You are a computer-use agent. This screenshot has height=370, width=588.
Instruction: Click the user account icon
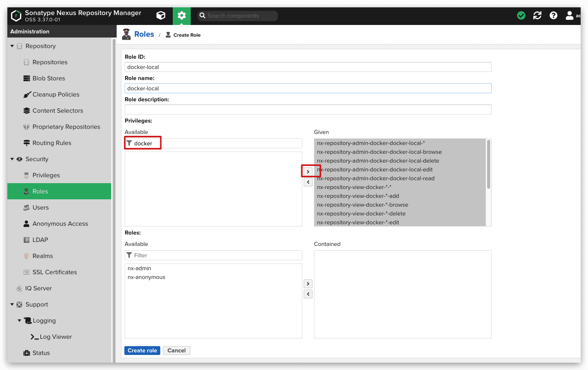(x=569, y=15)
